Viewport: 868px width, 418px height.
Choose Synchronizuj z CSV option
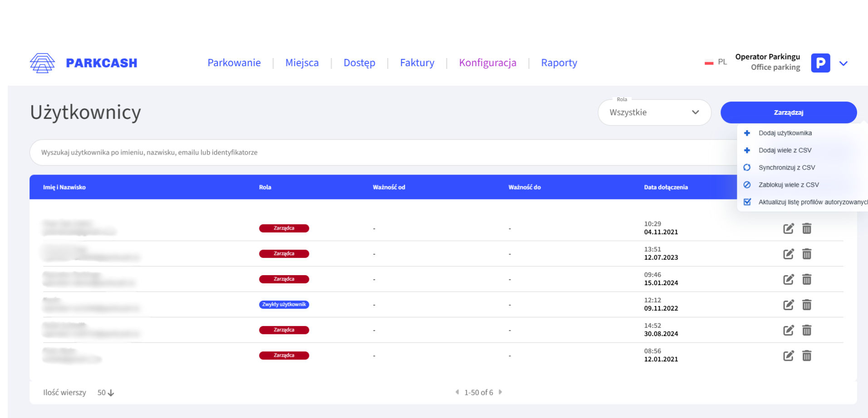tap(786, 167)
